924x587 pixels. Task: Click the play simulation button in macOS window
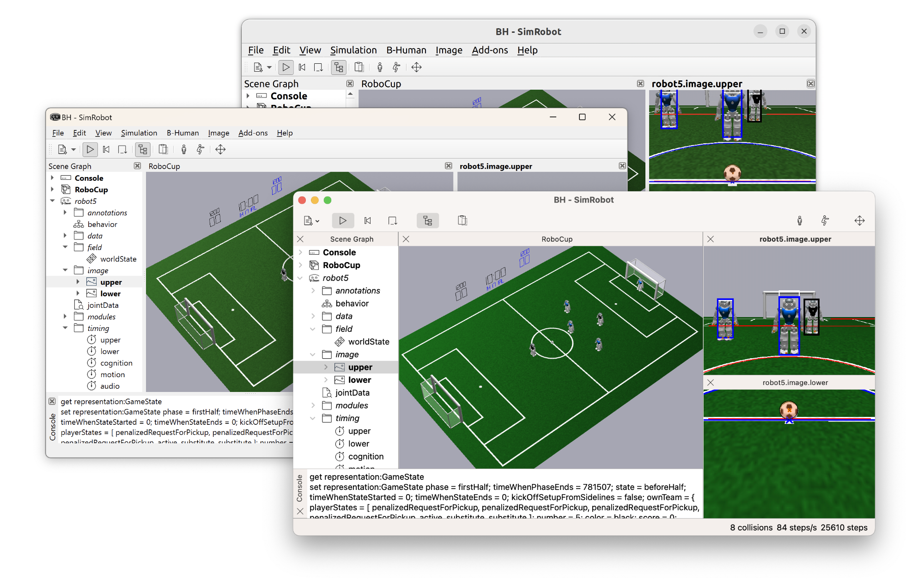coord(342,220)
